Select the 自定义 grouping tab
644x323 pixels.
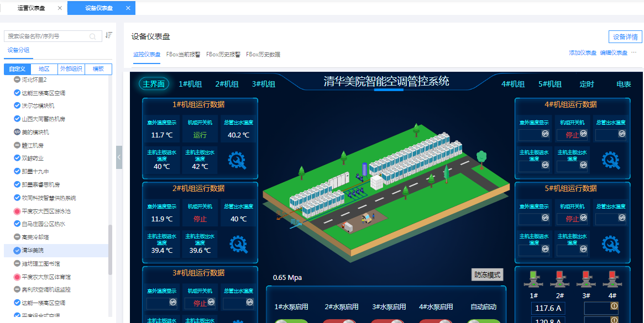pos(17,69)
